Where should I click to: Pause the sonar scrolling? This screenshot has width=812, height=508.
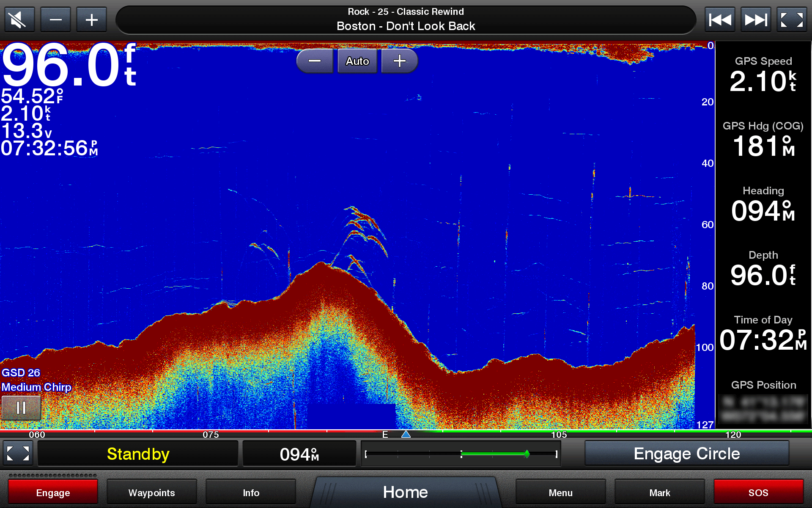[x=21, y=408]
